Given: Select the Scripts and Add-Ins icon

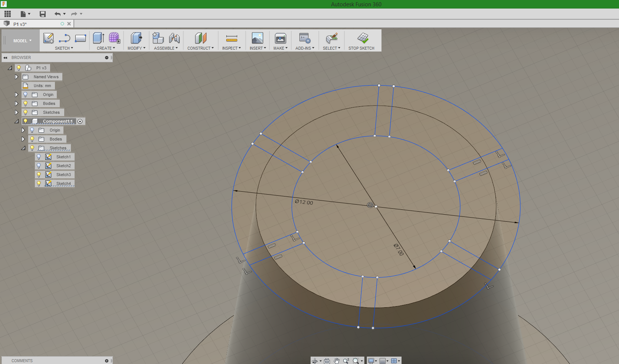Looking at the screenshot, I should pyautogui.click(x=305, y=38).
